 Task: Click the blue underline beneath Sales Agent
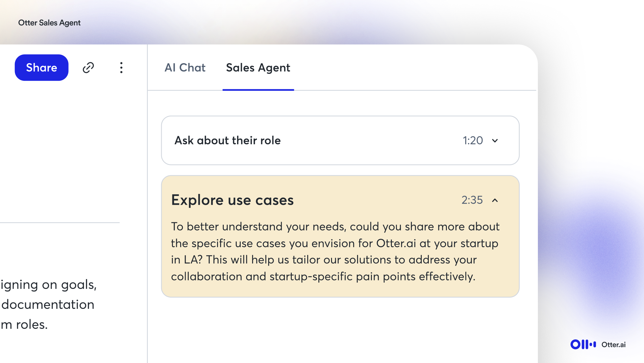pos(258,90)
